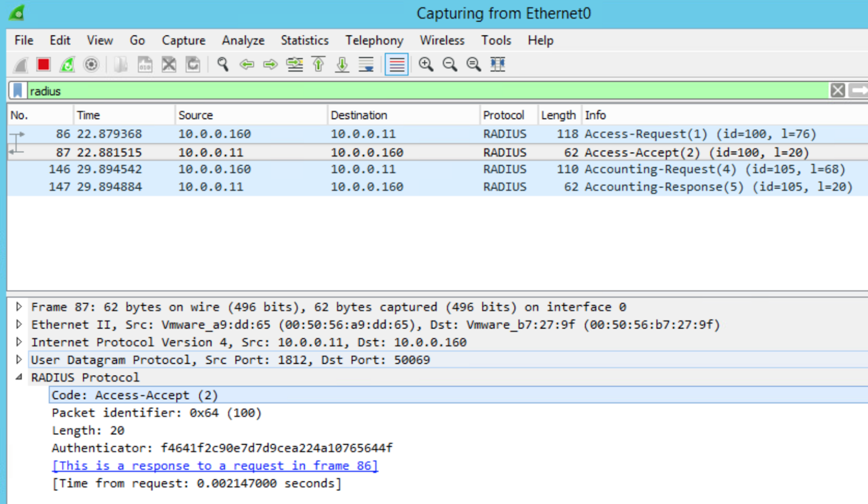Open the Statistics menu

coord(304,40)
